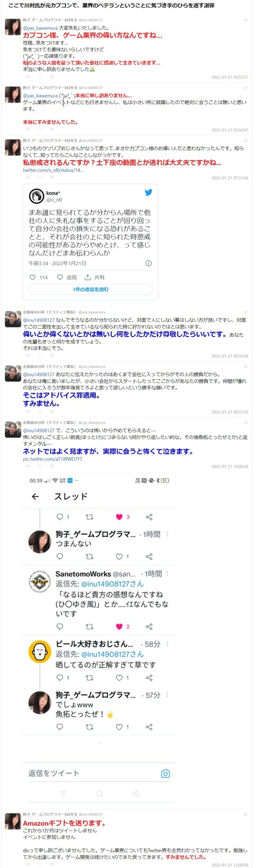Tap the back arrow next to スレッド
Viewport: 254px width, 868px height.
35,497
